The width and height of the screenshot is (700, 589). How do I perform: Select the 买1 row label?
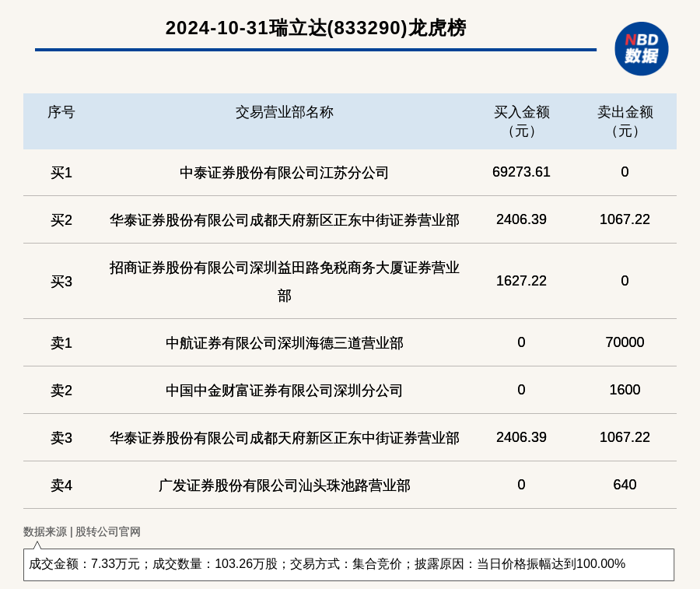click(x=61, y=173)
